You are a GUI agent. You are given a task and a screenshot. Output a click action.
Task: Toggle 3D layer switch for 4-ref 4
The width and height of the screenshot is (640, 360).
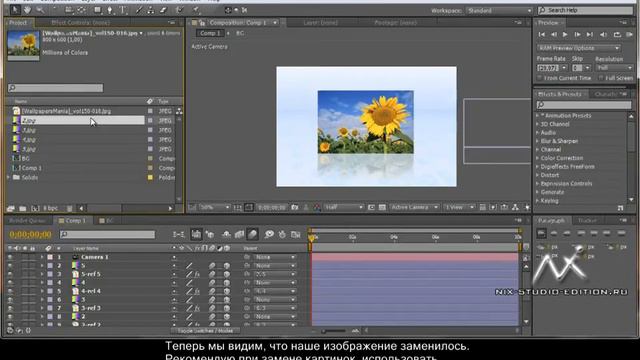tap(227, 291)
